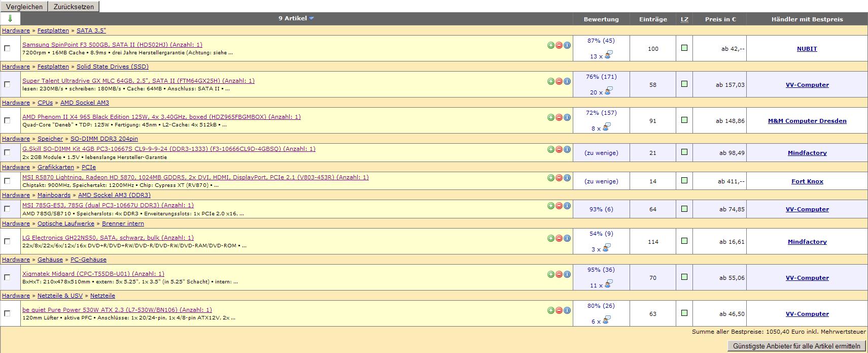Click blue info icon for MSI 785G-E53 mainboard
The width and height of the screenshot is (868, 353).
pos(567,206)
